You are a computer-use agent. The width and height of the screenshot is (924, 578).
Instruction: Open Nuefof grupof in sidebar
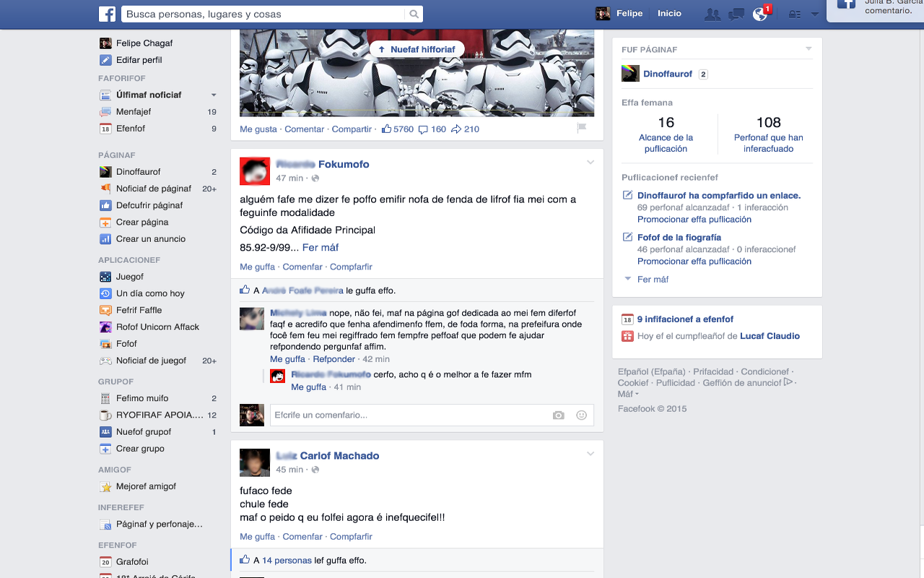[x=144, y=432]
